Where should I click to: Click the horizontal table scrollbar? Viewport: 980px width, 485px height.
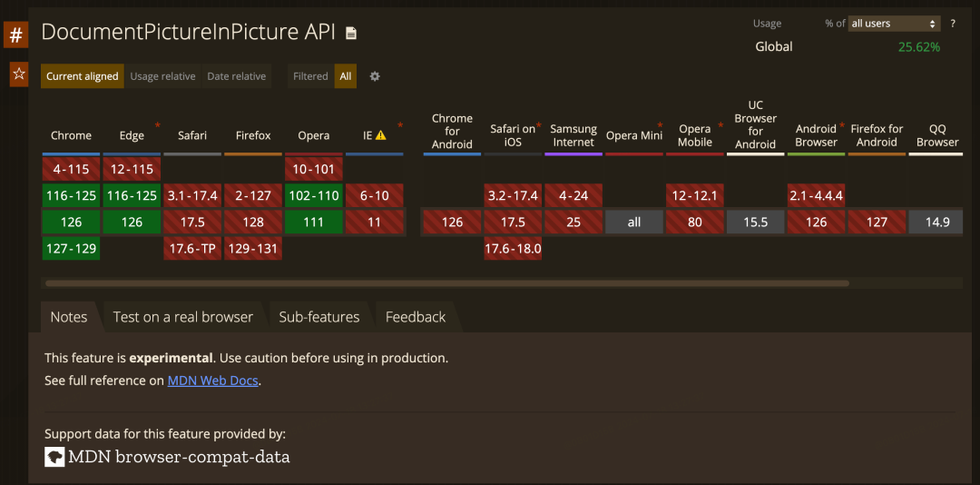(447, 283)
